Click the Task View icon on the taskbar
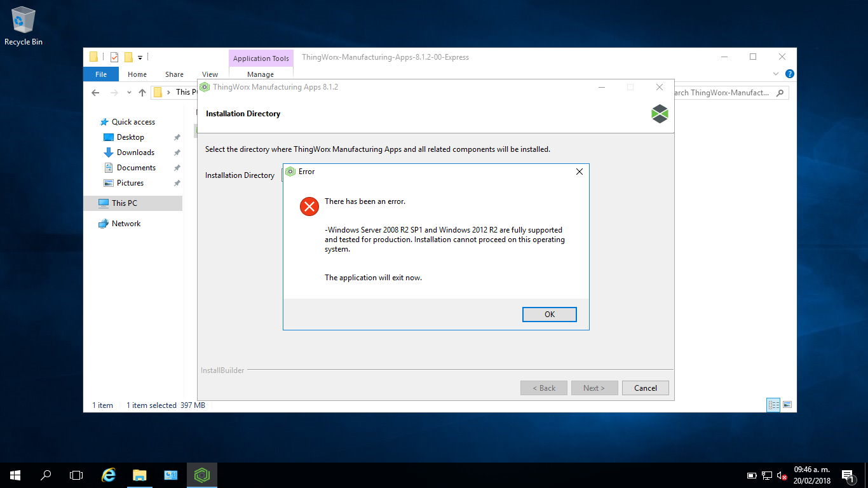This screenshot has height=488, width=868. coord(76,475)
